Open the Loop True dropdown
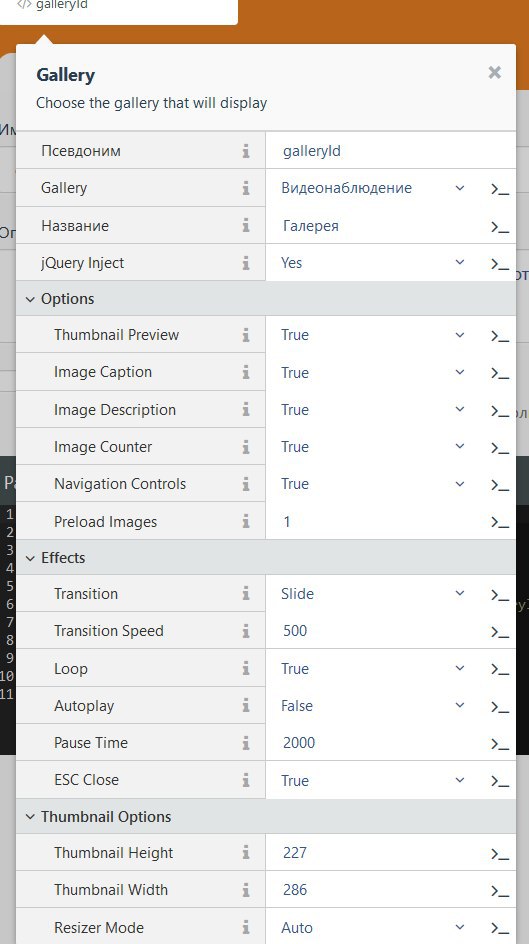This screenshot has height=944, width=529. [x=373, y=669]
